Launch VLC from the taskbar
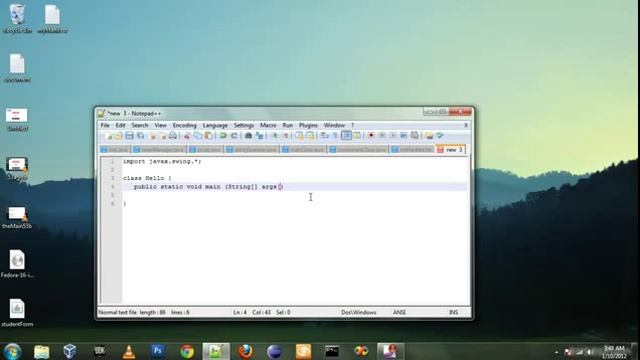Viewport: 640px width, 360px height. [129, 351]
